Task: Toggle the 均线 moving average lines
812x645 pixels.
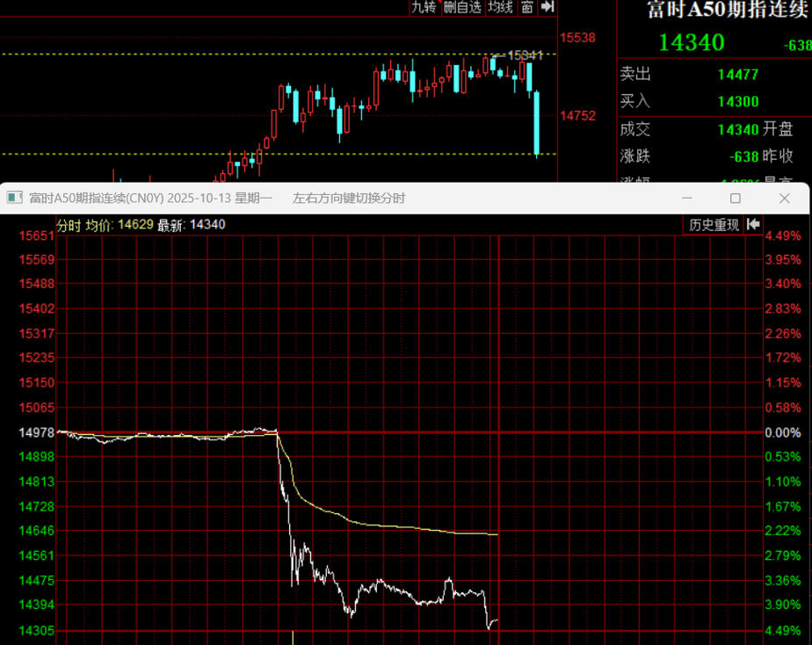Action: [500, 8]
